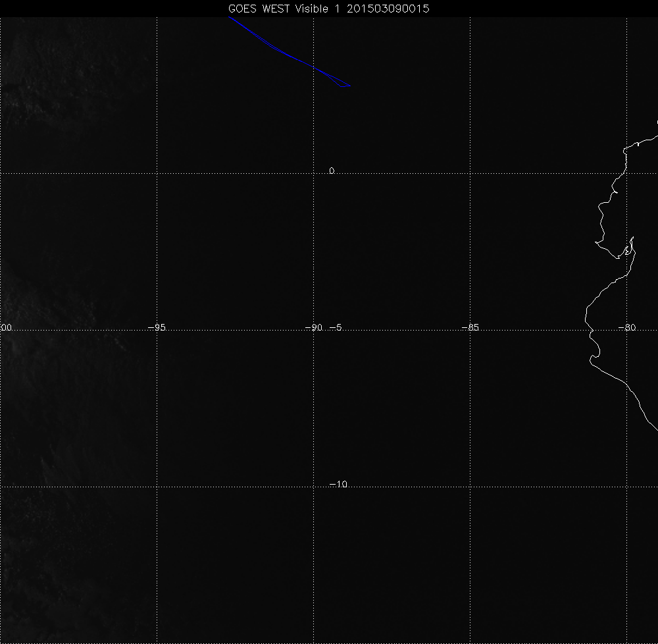Click the -5 latitude label

pyautogui.click(x=335, y=327)
